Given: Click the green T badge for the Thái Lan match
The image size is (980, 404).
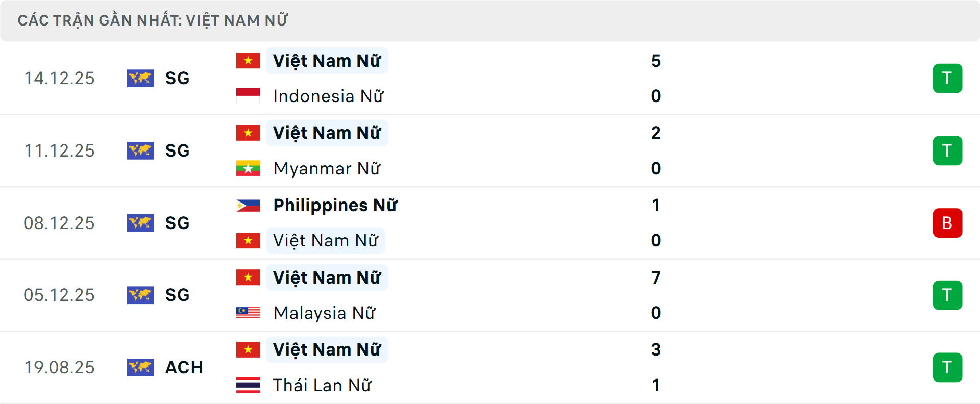Looking at the screenshot, I should (947, 367).
